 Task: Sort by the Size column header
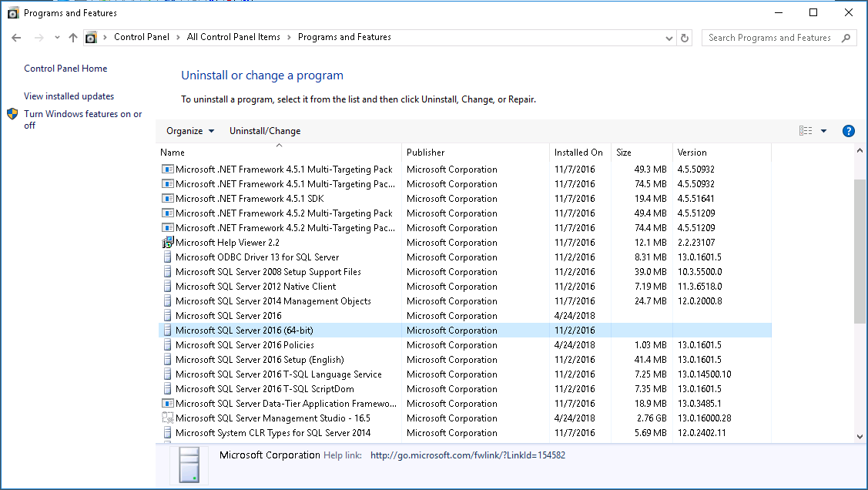[x=642, y=153]
